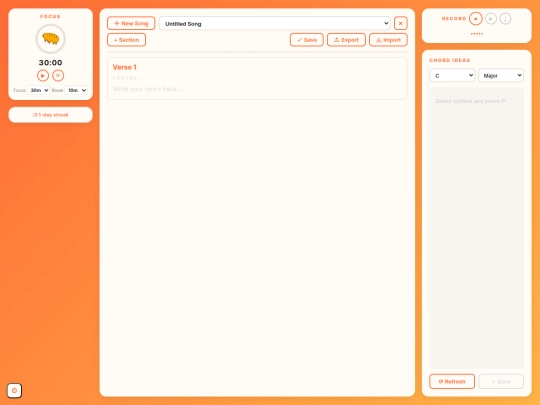Reset the focus timer
The width and height of the screenshot is (540, 405).
coord(58,75)
